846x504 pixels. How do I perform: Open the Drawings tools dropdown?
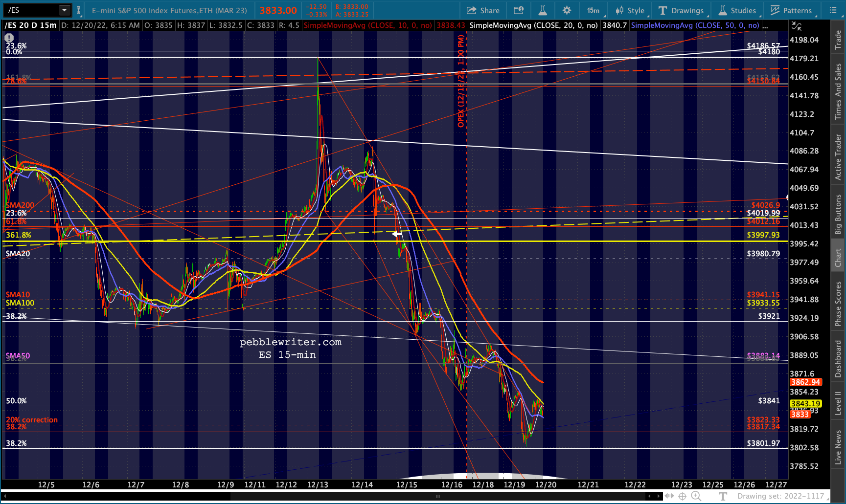click(x=682, y=10)
